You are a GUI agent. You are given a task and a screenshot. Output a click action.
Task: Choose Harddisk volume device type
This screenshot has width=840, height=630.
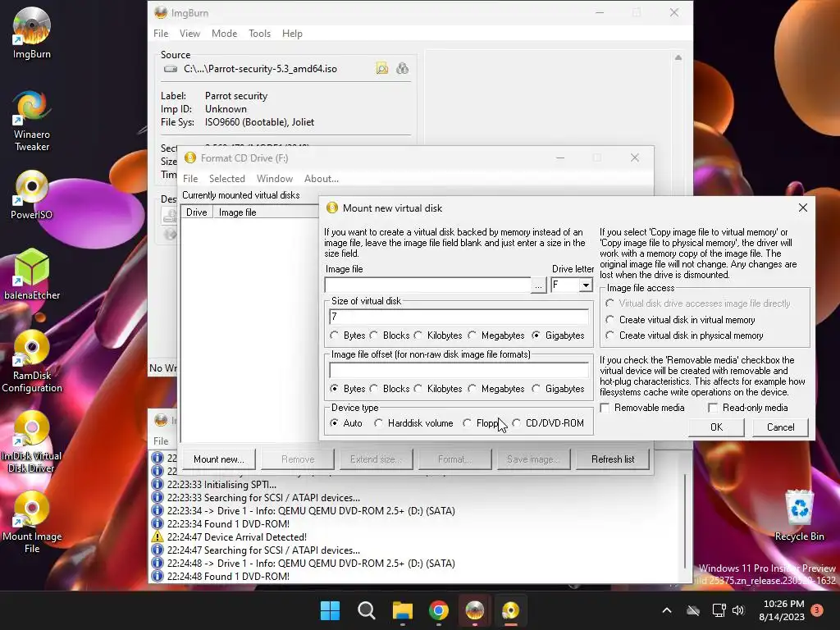pyautogui.click(x=413, y=423)
